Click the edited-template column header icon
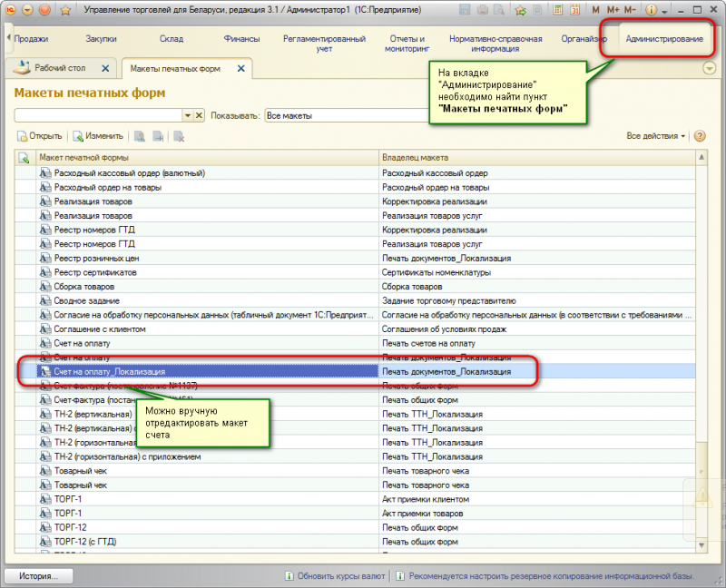Screen dimensions: 726x588 [x=25, y=158]
